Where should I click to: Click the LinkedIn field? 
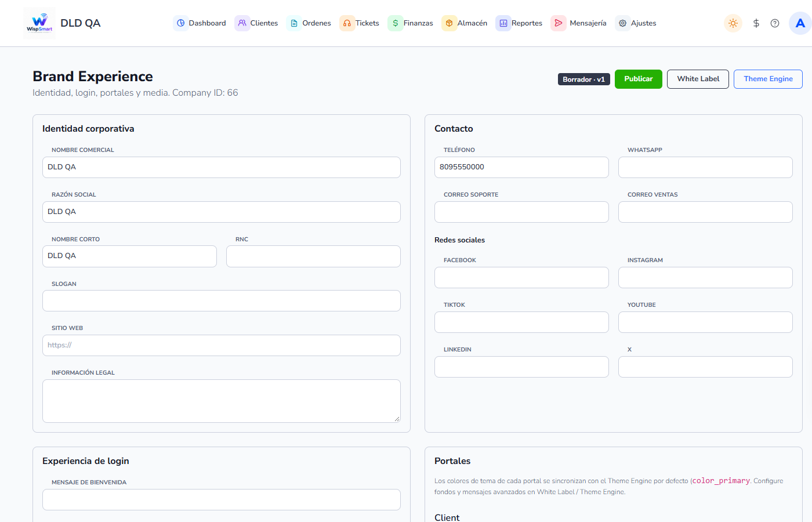(x=521, y=367)
